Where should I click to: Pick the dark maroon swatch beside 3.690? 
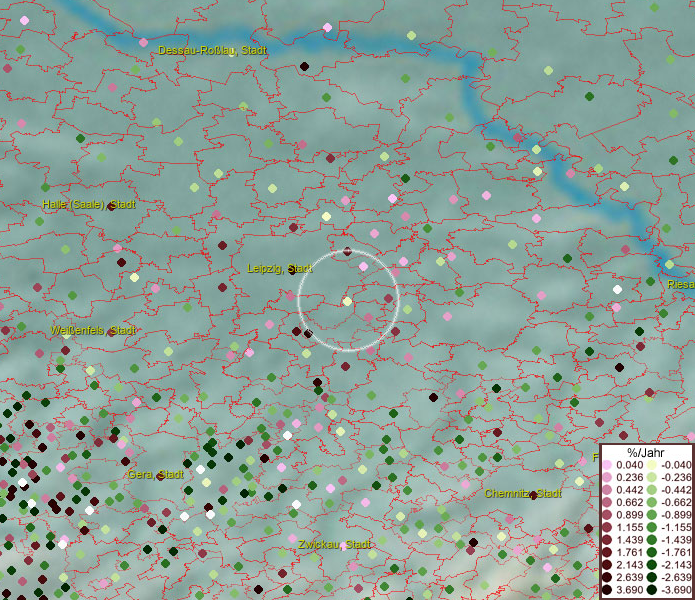click(607, 590)
